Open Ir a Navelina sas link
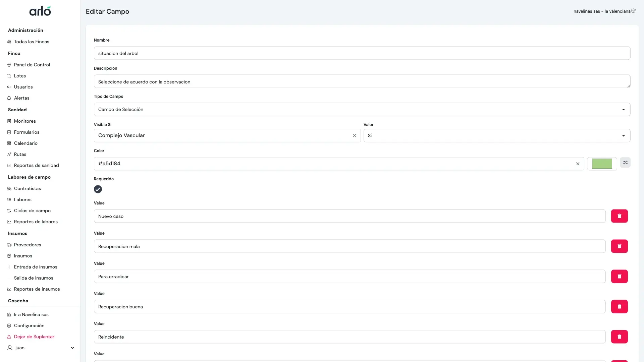Viewport: 644px width, 362px height. (x=31, y=314)
